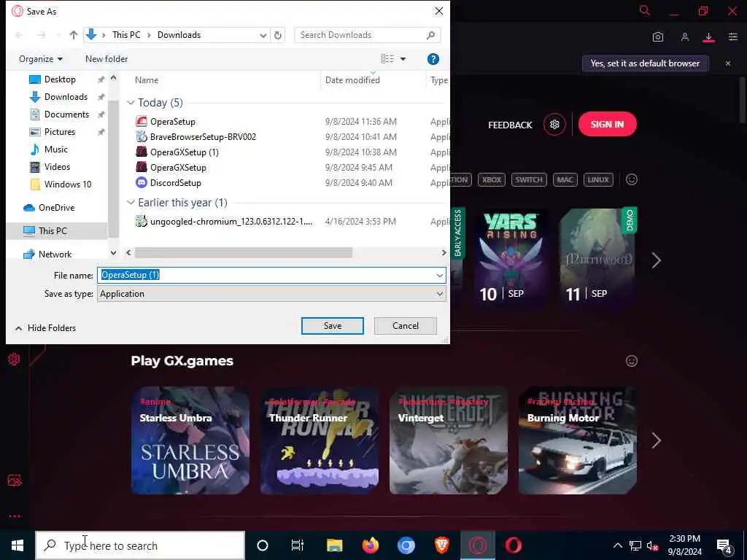Image resolution: width=747 pixels, height=560 pixels.
Task: Expand the File name history dropdown
Action: [x=439, y=275]
